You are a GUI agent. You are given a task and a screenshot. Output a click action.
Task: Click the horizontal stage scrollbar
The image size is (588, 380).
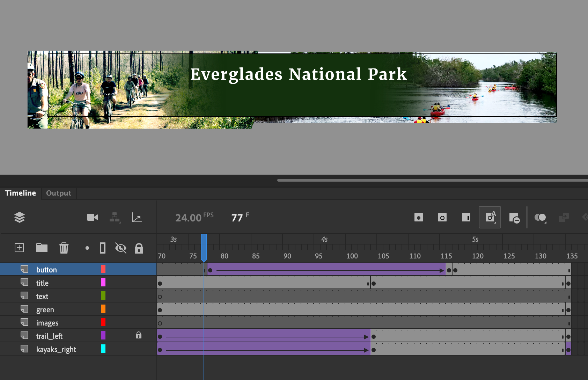tap(432, 180)
